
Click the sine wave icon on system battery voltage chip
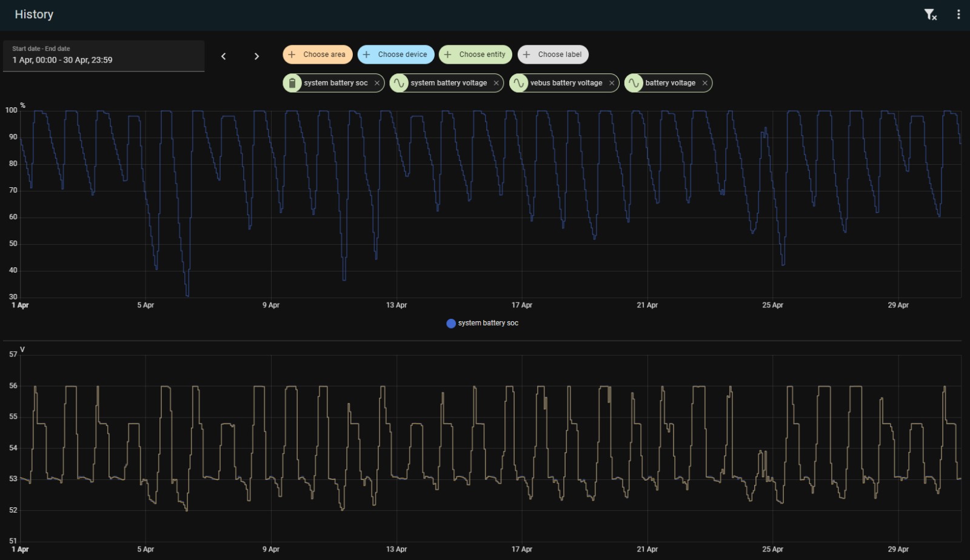[x=399, y=83]
